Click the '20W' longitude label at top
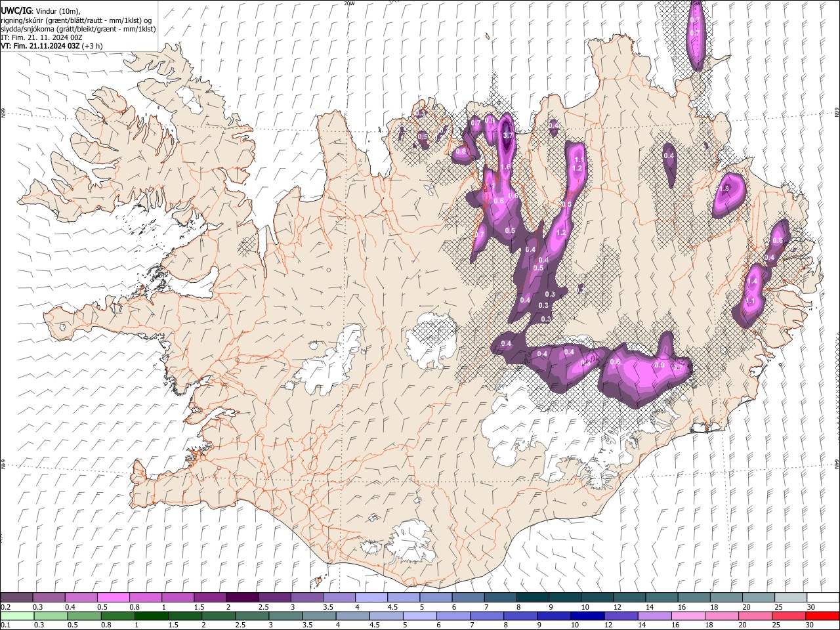Viewport: 840px width, 630px height. coord(349,3)
